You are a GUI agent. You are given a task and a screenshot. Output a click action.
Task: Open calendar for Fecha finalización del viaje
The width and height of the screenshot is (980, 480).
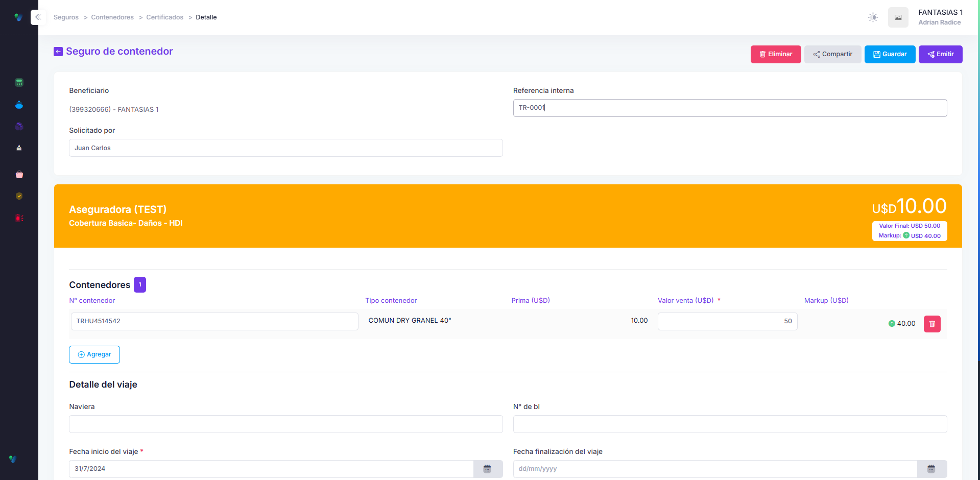pyautogui.click(x=931, y=469)
